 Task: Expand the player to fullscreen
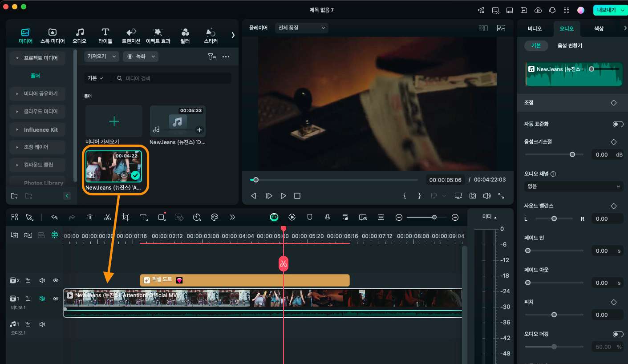pos(501,196)
